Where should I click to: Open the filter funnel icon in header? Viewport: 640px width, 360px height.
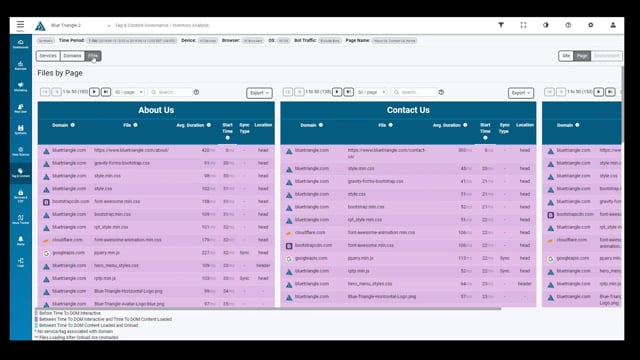pos(501,25)
